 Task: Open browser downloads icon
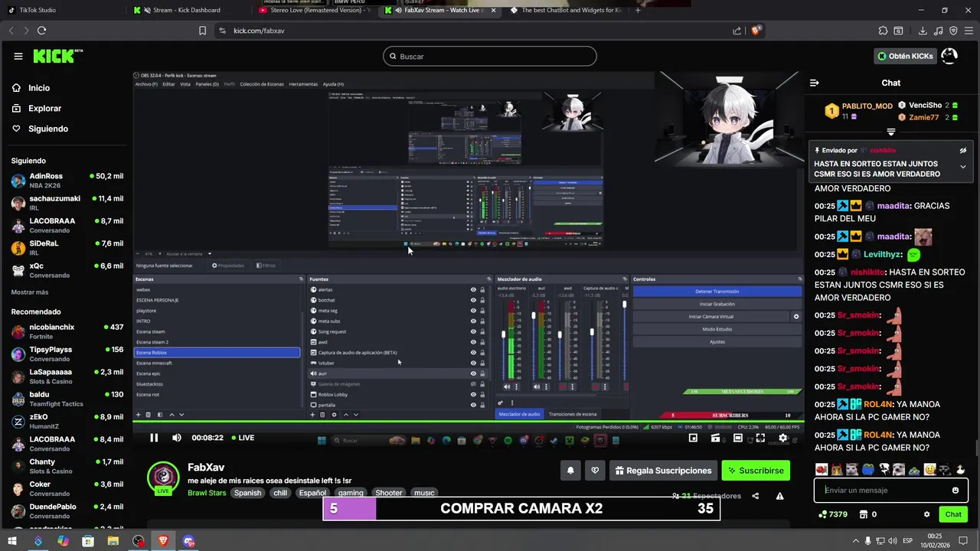point(923,31)
